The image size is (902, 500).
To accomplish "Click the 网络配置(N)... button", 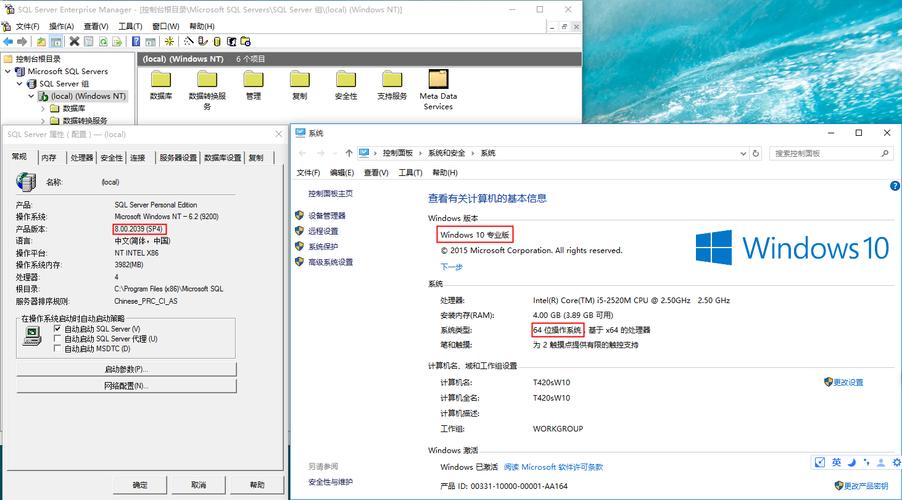I will point(127,386).
